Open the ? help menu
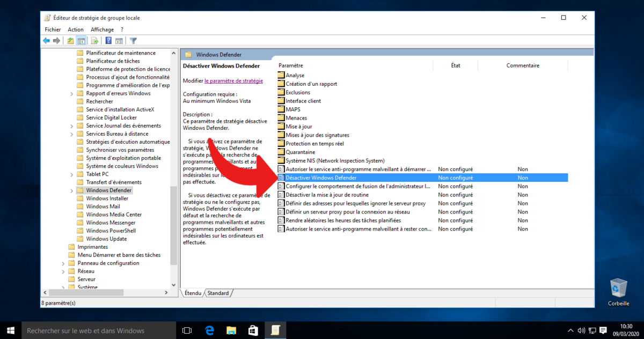This screenshot has width=644, height=339. [122, 30]
